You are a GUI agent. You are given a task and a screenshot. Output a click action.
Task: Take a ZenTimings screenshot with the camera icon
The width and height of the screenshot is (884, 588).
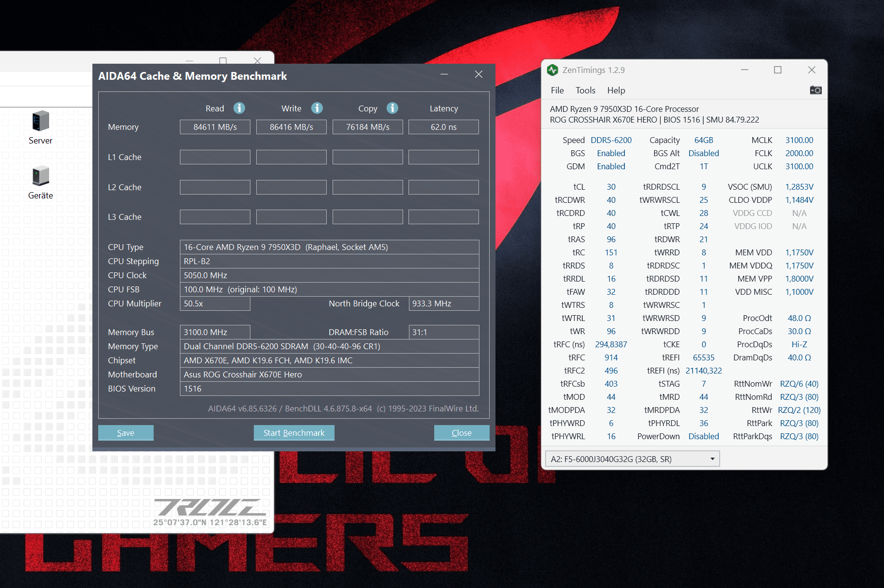[815, 90]
